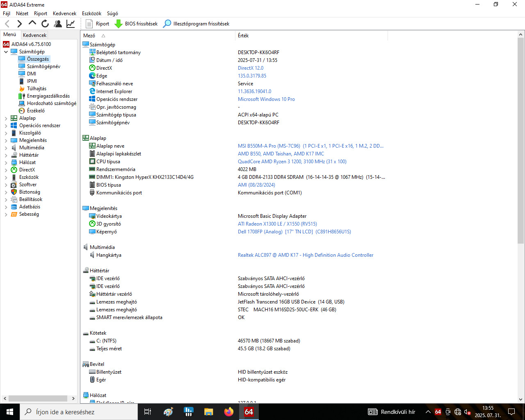
Task: Open Illesztőprogram frissítések driver updates
Action: (x=196, y=24)
